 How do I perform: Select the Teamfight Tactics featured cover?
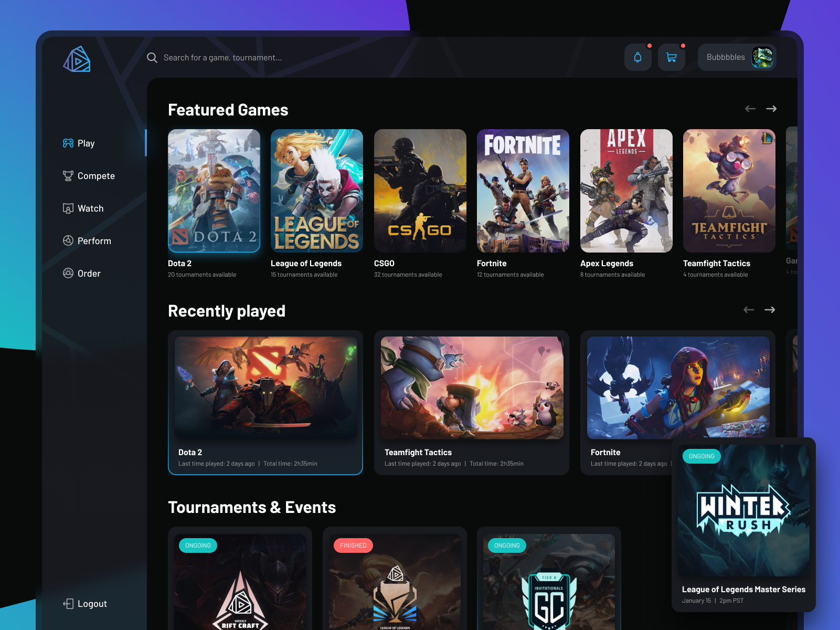coord(729,191)
